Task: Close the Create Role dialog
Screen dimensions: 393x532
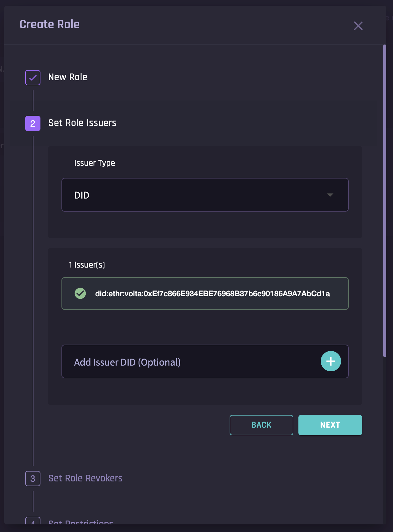Action: (358, 26)
